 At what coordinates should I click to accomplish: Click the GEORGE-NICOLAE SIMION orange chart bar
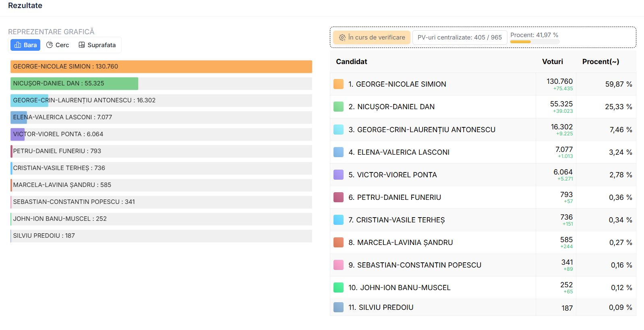point(161,66)
